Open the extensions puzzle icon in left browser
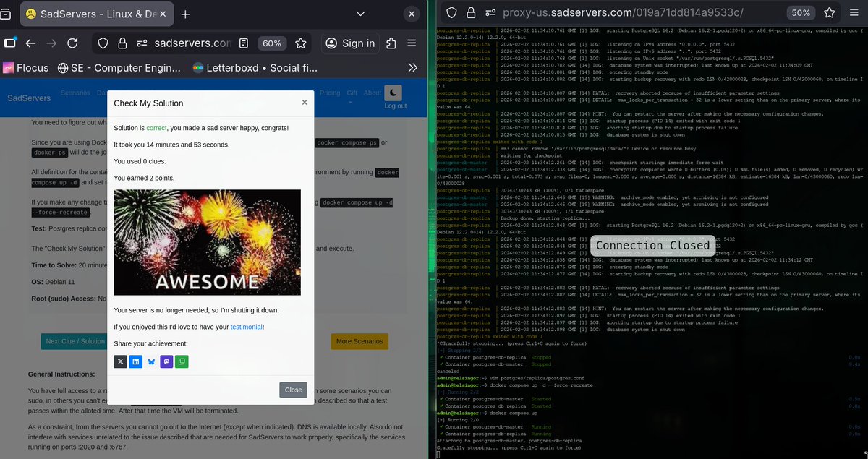 click(x=391, y=43)
